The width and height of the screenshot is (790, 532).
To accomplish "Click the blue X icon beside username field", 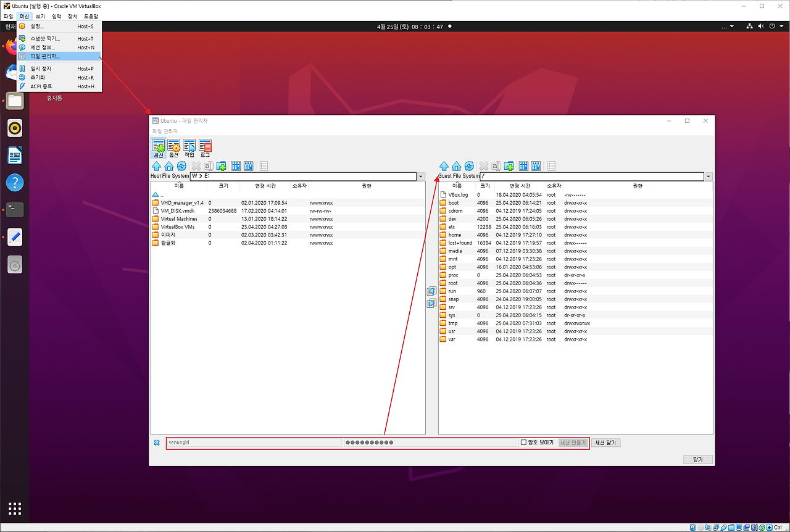I will click(157, 443).
